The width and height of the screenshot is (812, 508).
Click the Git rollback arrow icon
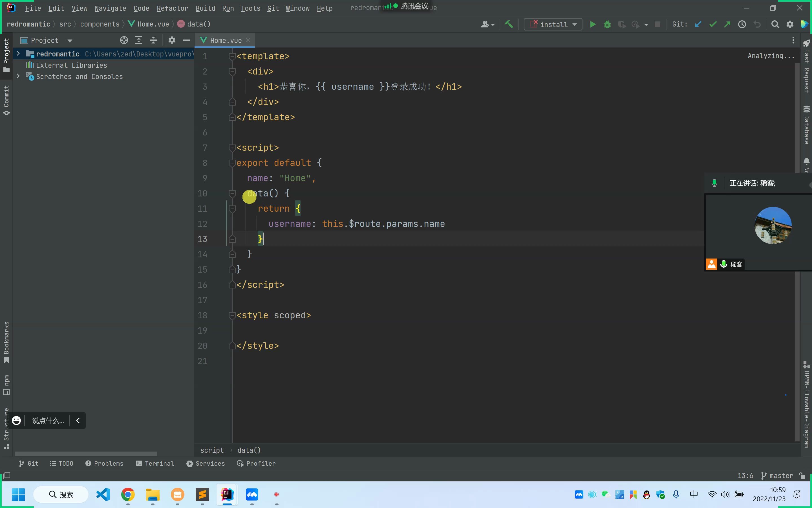[757, 24]
